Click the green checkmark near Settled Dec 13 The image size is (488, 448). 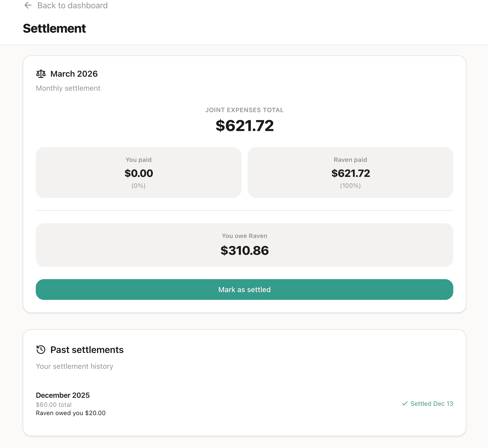coord(405,403)
